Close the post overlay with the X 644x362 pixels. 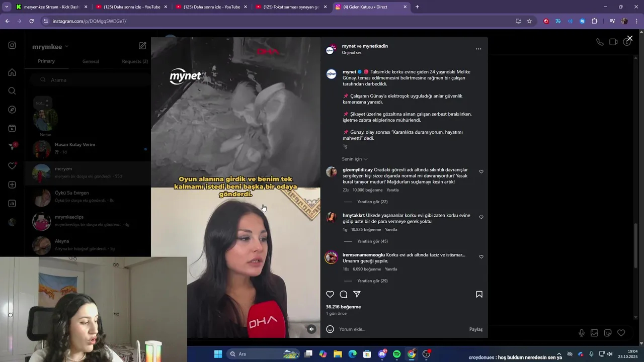(x=629, y=38)
